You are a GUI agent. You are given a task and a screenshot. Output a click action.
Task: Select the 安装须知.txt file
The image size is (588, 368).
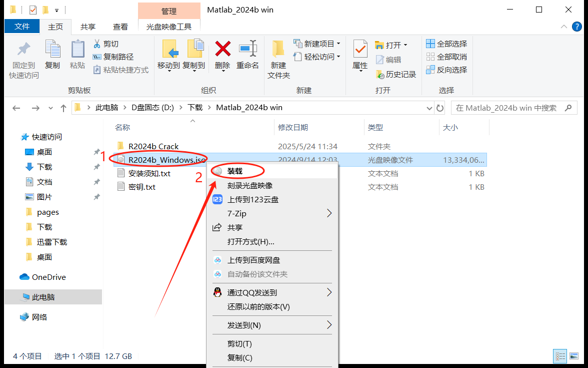click(x=149, y=173)
